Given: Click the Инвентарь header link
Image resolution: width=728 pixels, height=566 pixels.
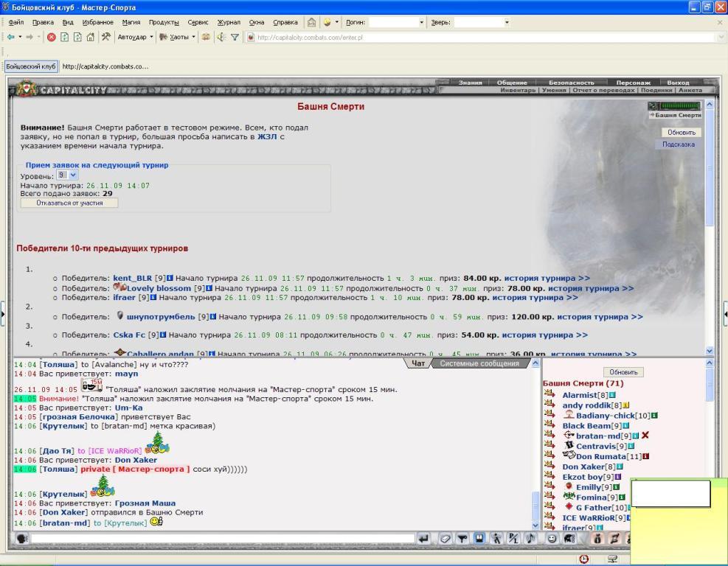Looking at the screenshot, I should pos(517,90).
